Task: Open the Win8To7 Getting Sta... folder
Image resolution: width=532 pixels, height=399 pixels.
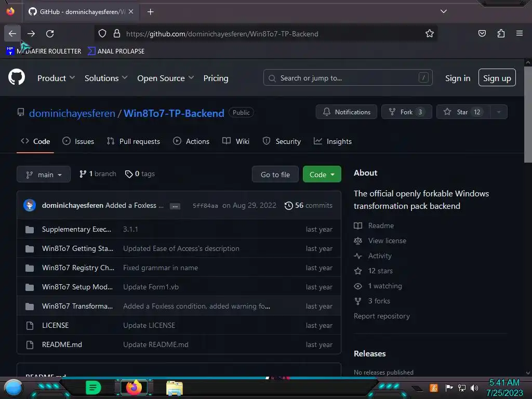Action: (77, 249)
